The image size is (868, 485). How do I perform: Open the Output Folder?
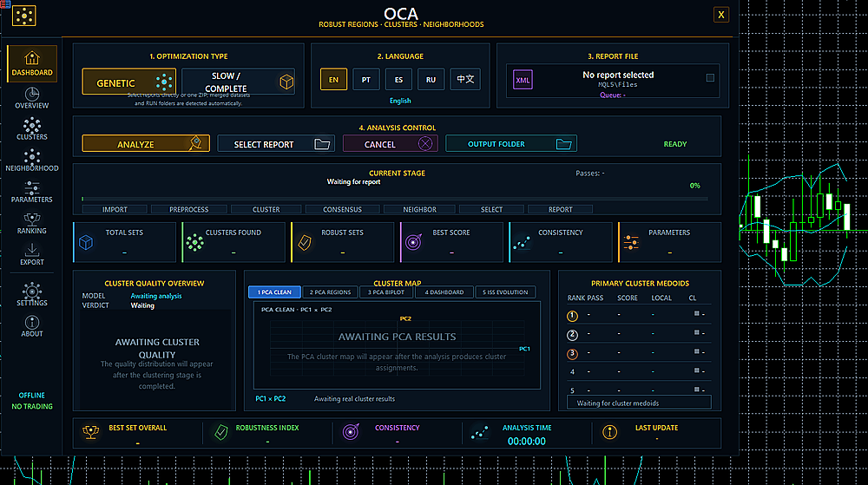tap(511, 144)
